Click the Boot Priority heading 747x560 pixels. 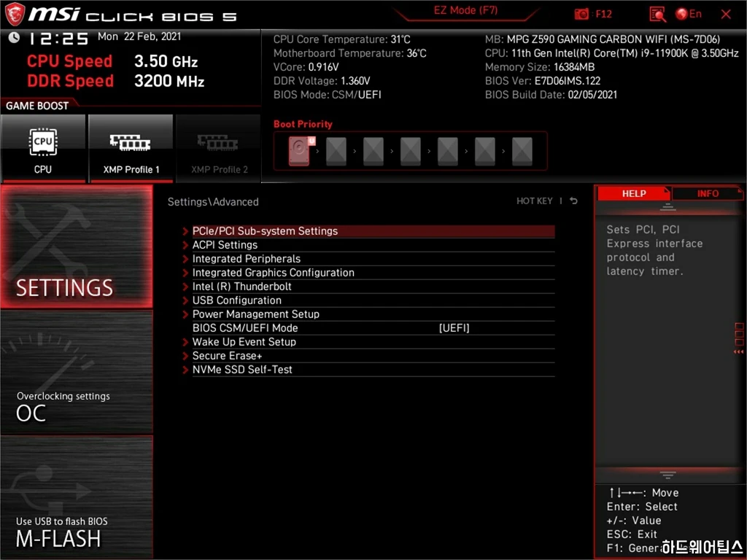coord(303,124)
